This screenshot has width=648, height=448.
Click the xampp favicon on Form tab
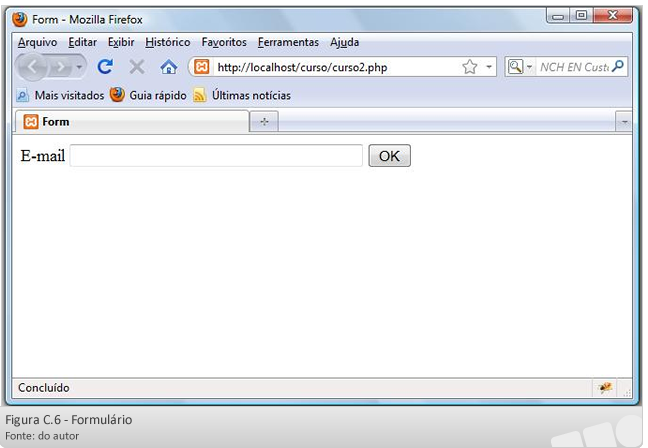[31, 122]
